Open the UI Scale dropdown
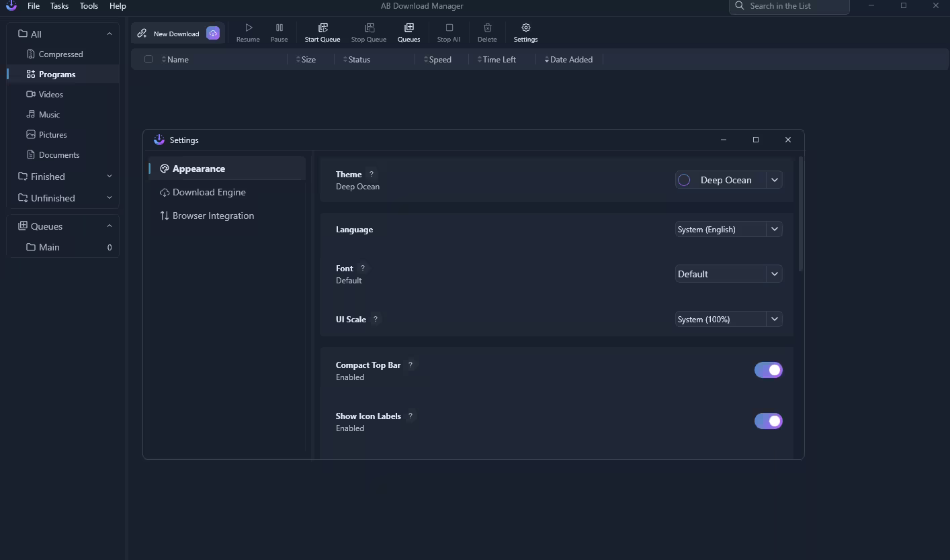Viewport: 950px width, 560px height. [729, 319]
